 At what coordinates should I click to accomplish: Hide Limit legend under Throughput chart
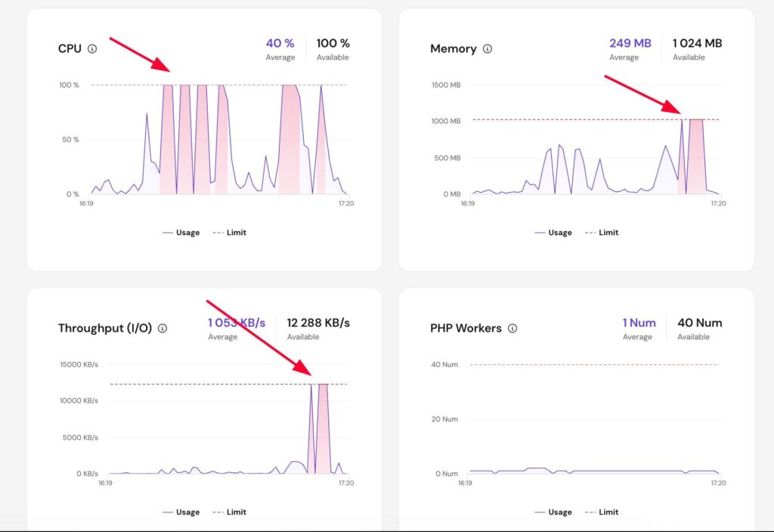point(230,512)
